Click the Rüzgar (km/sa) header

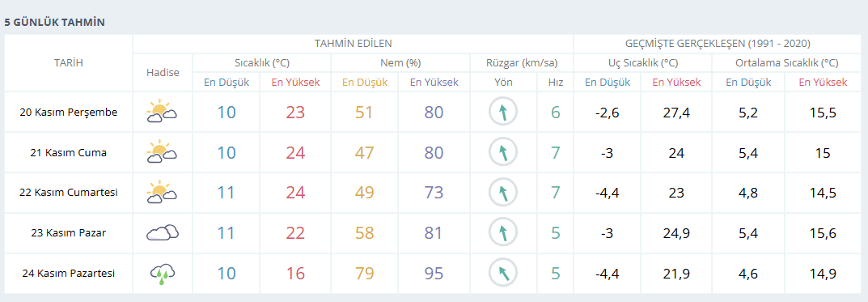click(522, 62)
